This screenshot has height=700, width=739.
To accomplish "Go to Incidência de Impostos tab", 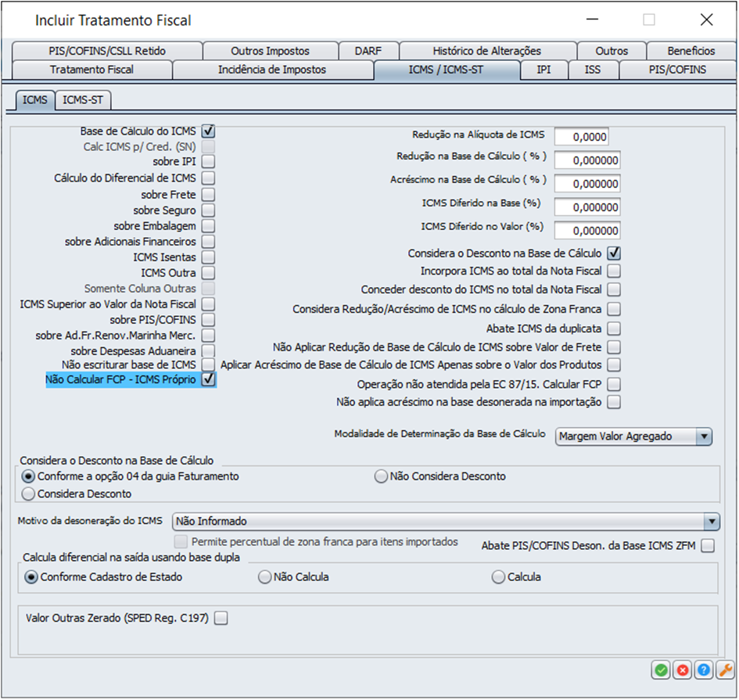I will (x=272, y=70).
